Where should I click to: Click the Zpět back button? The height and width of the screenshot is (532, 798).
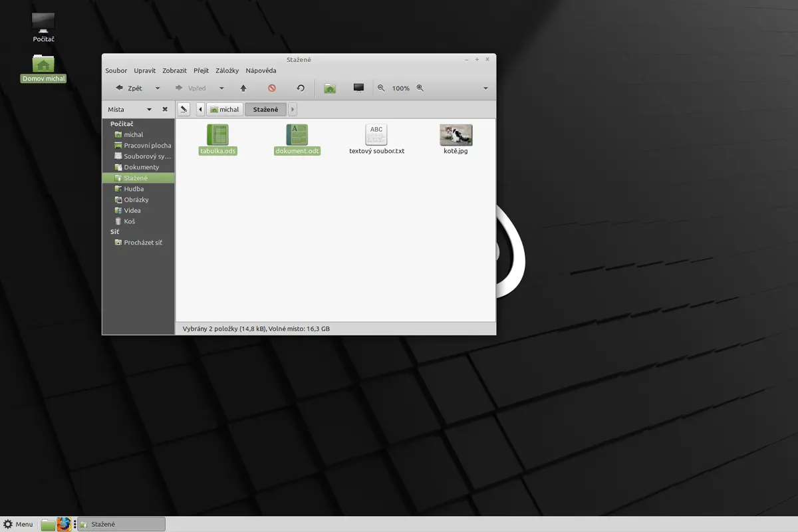[129, 88]
